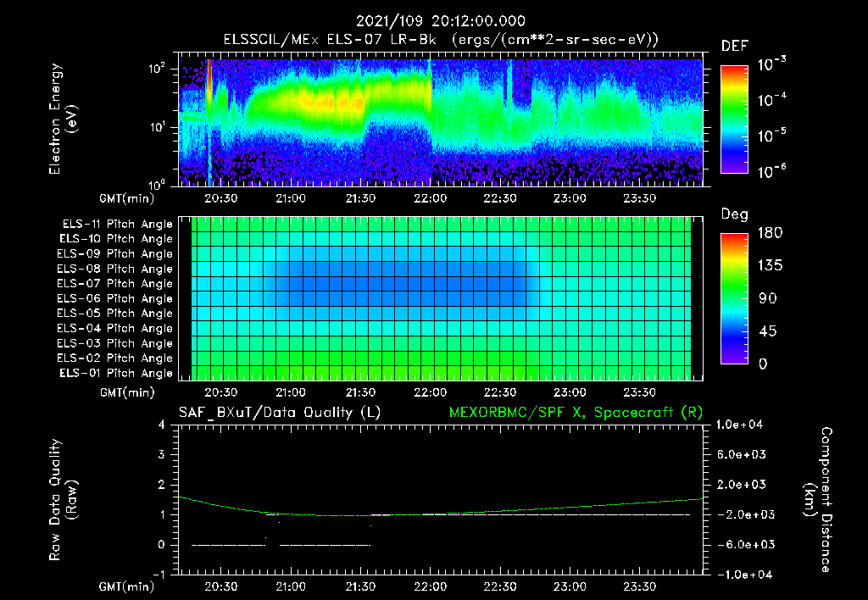The height and width of the screenshot is (600, 868).
Task: Click the 0 value on the Deg colorbar
Action: (x=763, y=364)
